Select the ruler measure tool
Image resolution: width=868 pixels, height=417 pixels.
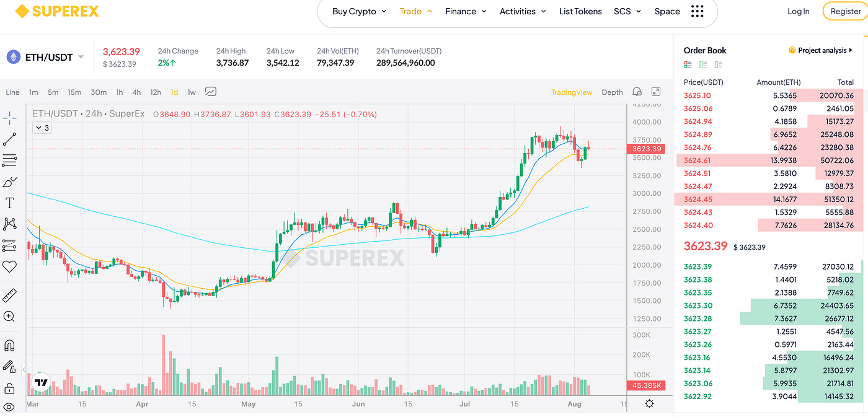pyautogui.click(x=9, y=295)
